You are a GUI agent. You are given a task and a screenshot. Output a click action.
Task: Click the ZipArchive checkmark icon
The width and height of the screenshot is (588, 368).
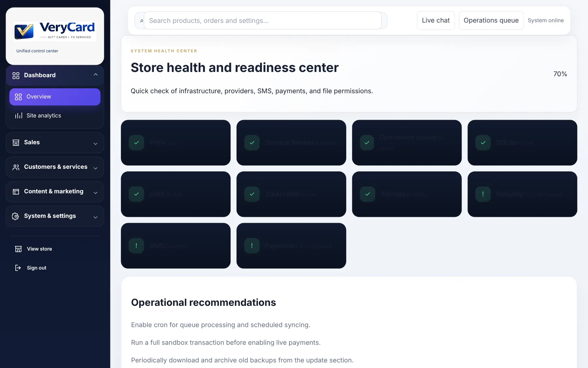point(252,194)
